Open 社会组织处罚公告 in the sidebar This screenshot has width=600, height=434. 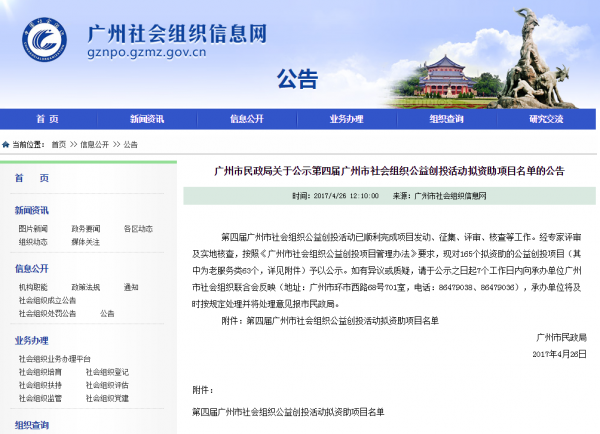[x=47, y=313]
